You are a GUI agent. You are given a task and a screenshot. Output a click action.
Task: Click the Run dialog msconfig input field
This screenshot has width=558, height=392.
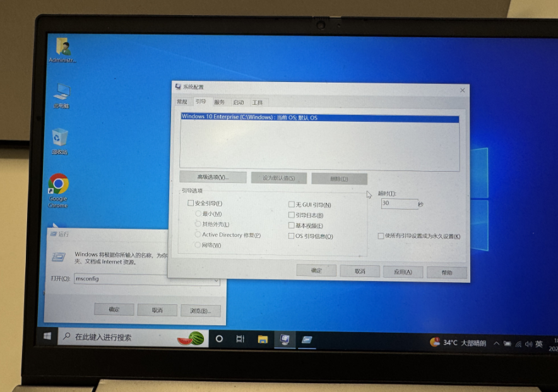coord(143,279)
